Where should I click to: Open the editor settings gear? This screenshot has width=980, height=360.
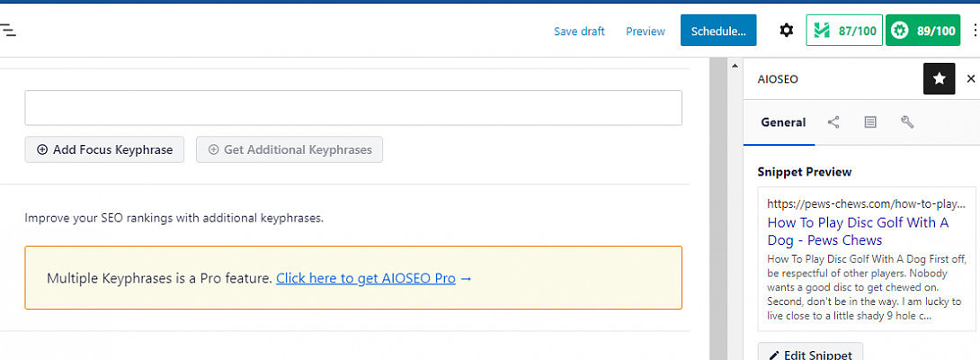[x=787, y=31]
